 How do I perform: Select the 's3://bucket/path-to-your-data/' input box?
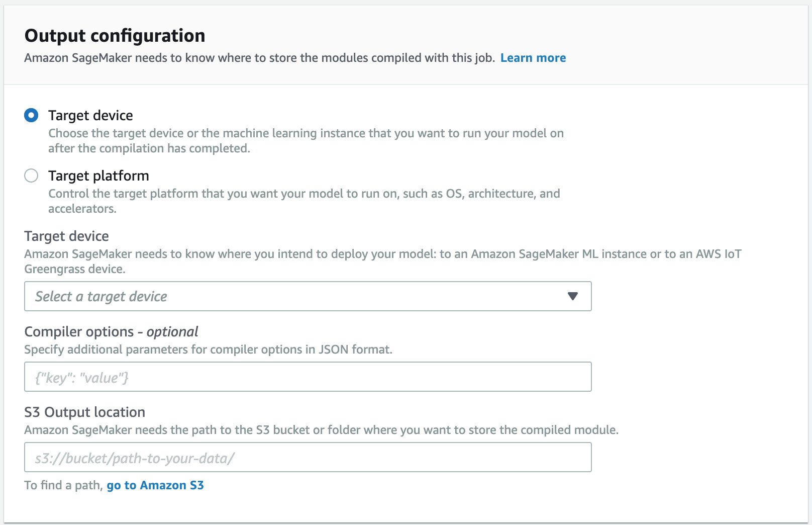[308, 457]
